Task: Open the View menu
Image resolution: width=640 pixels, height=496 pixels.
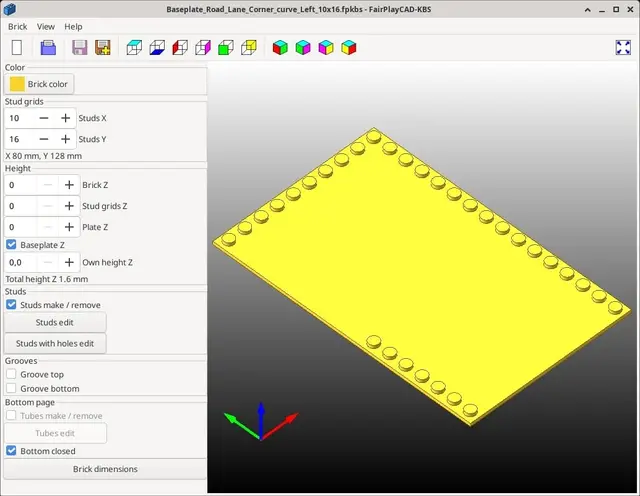Action: click(46, 27)
